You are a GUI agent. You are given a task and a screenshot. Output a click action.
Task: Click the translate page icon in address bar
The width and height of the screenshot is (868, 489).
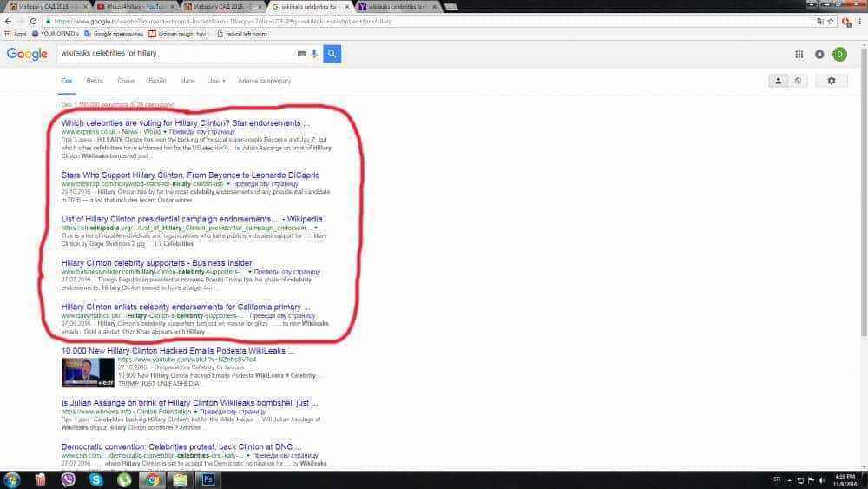tap(820, 21)
